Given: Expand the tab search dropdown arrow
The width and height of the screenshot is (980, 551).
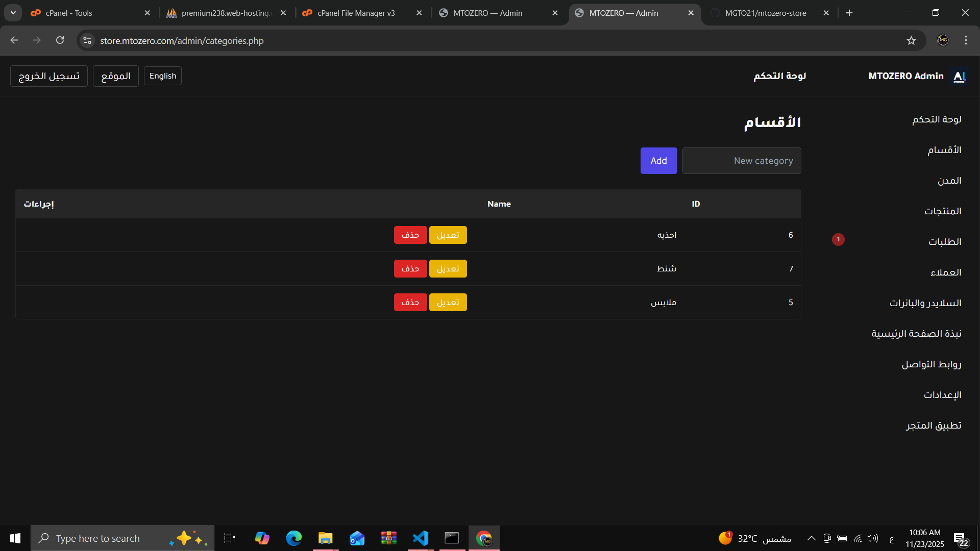Looking at the screenshot, I should 13,13.
